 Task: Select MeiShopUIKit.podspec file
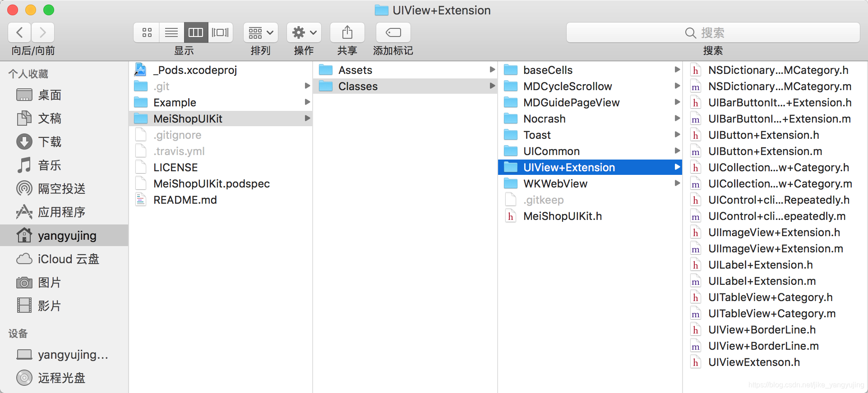221,184
